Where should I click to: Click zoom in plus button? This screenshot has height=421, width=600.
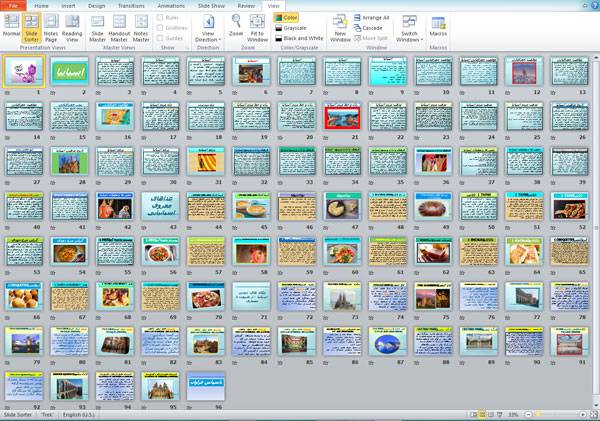pos(583,414)
